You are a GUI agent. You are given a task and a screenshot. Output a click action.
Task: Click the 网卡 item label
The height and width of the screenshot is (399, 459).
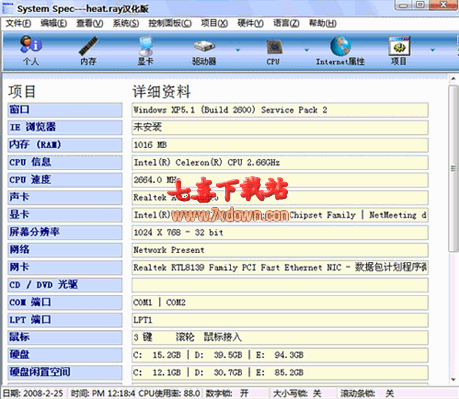(65, 267)
